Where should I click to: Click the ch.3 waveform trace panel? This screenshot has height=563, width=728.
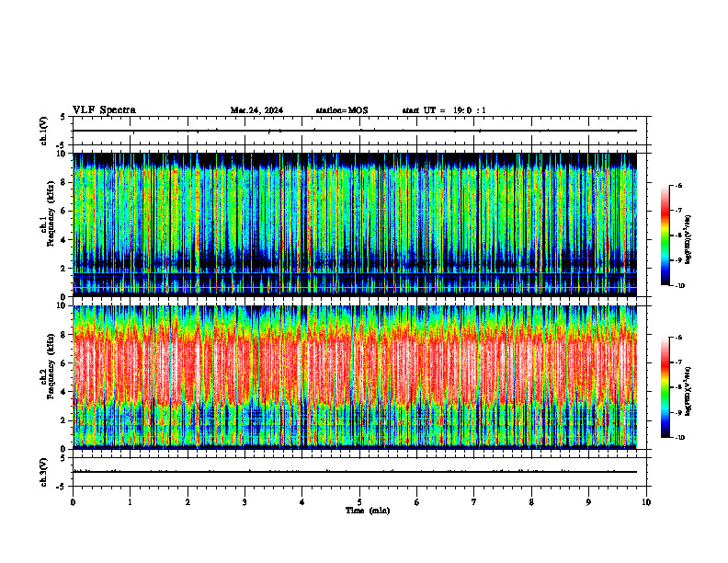pos(359,472)
